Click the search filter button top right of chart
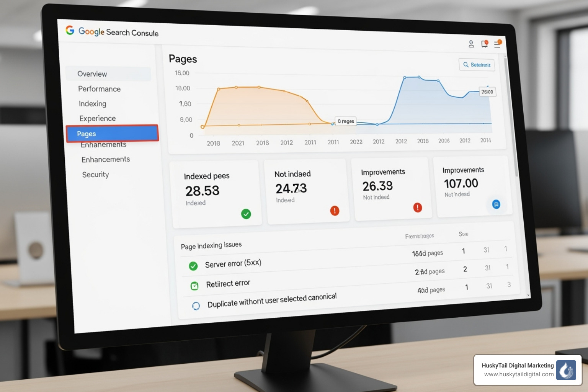This screenshot has height=392, width=588. point(477,65)
